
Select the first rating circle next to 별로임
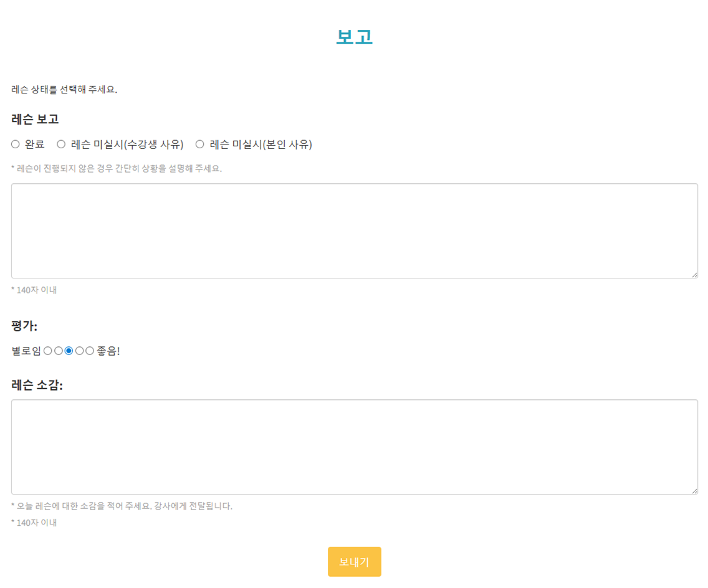[48, 351]
